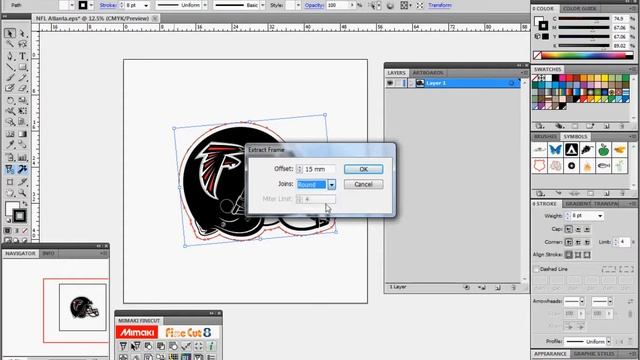
Task: Select the Line Segment tool
Action: [x=10, y=67]
